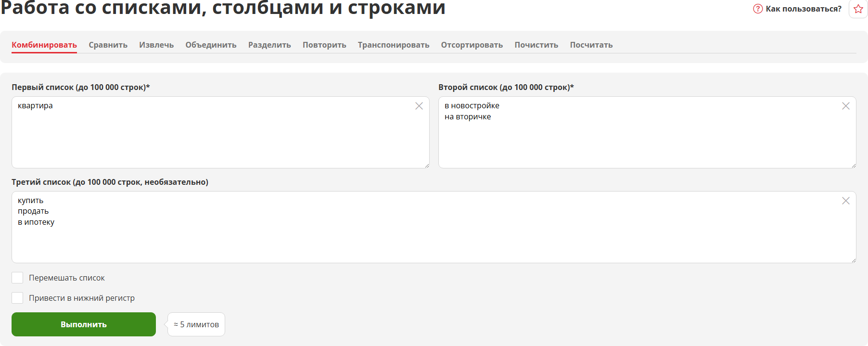Viewport: 868px width, 346px height.
Task: Open the Как пользоваться? help link
Action: tap(803, 9)
